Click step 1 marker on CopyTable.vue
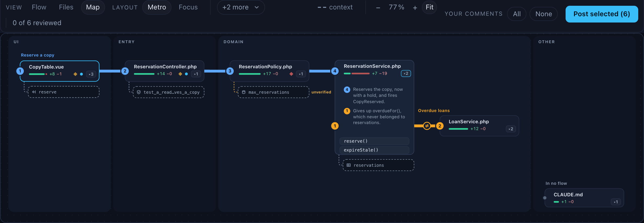The height and width of the screenshot is (223, 644). (x=20, y=71)
